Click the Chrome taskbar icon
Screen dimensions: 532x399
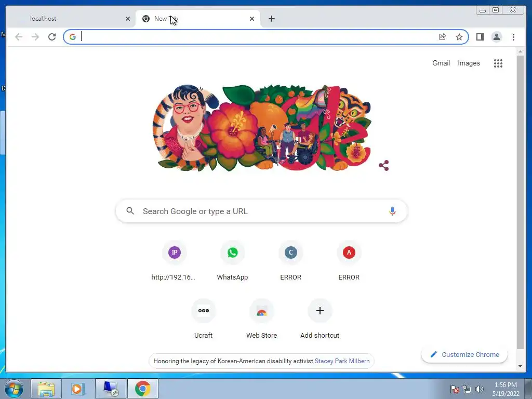pyautogui.click(x=143, y=389)
